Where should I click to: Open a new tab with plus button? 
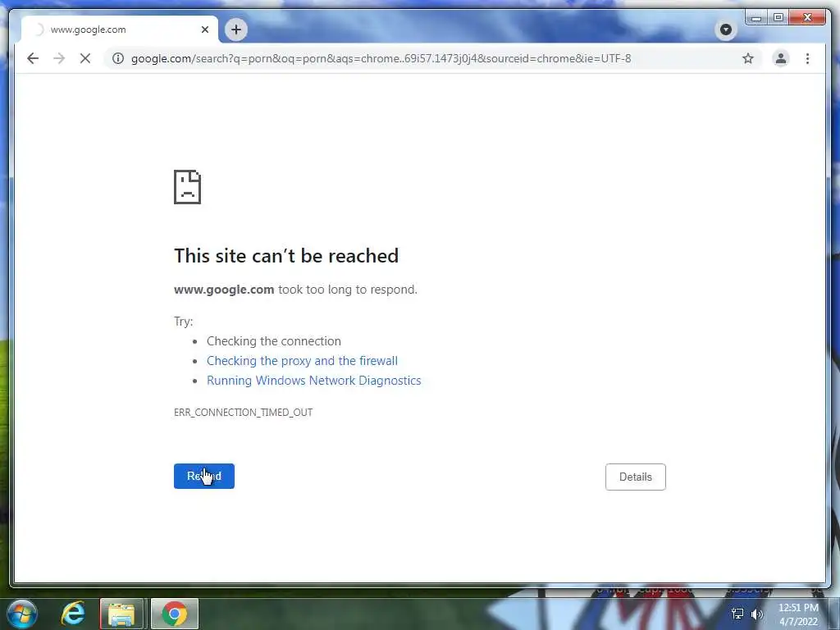click(x=236, y=30)
